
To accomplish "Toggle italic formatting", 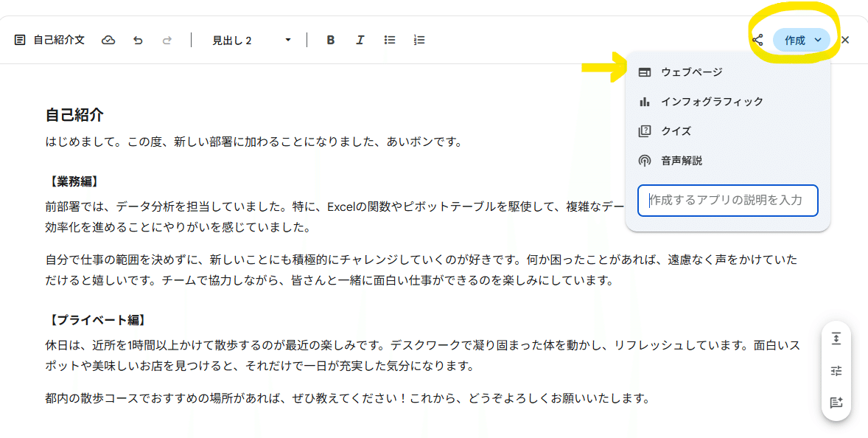I will click(x=360, y=40).
